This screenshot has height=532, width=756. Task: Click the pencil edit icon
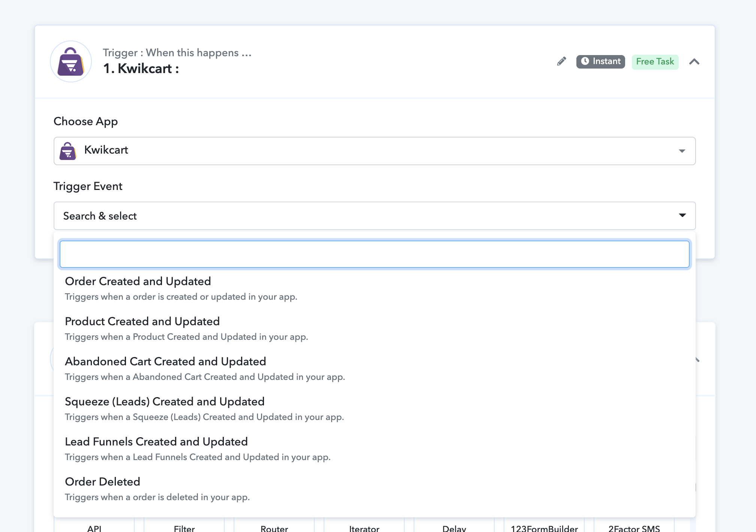(x=561, y=61)
